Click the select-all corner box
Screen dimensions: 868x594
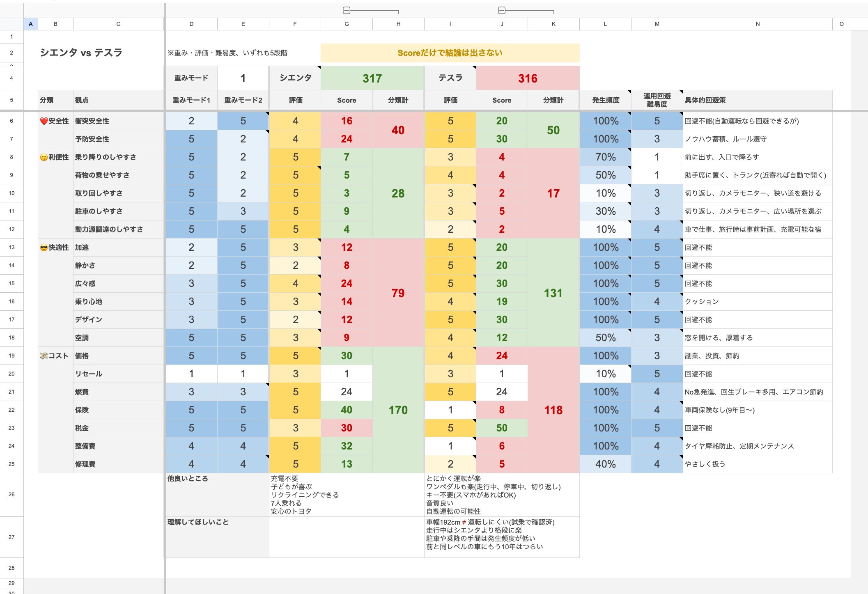pos(11,24)
